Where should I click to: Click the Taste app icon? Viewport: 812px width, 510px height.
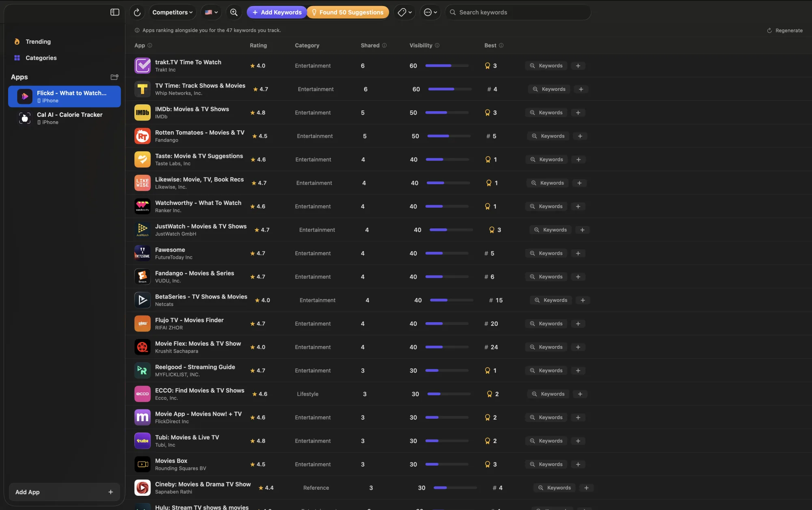click(x=143, y=159)
